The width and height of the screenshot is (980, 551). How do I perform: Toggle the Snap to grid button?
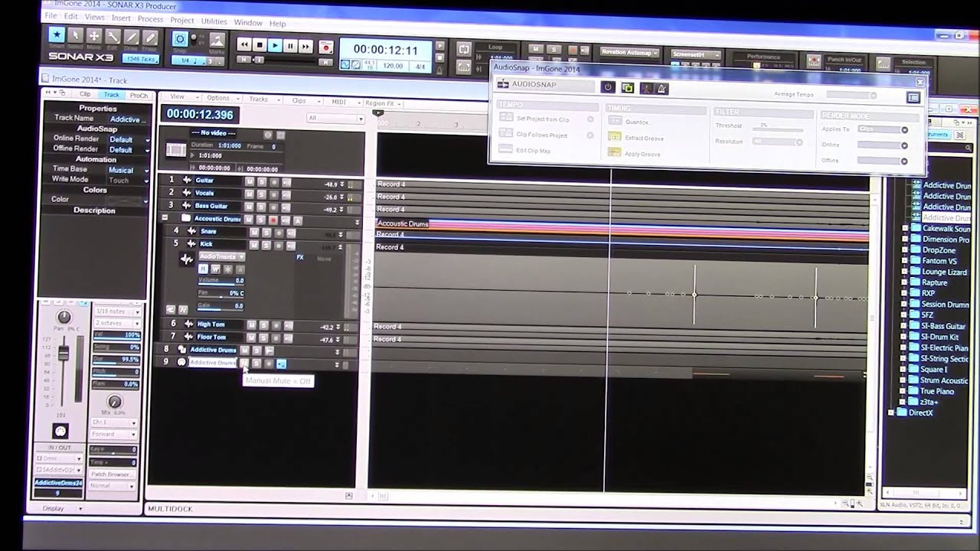(x=181, y=39)
